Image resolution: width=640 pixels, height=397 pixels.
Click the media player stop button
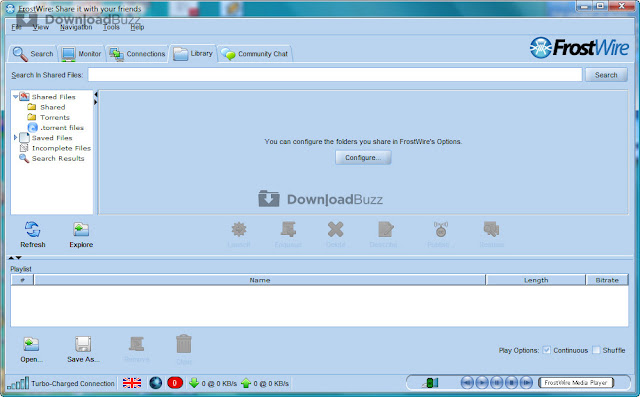click(511, 383)
